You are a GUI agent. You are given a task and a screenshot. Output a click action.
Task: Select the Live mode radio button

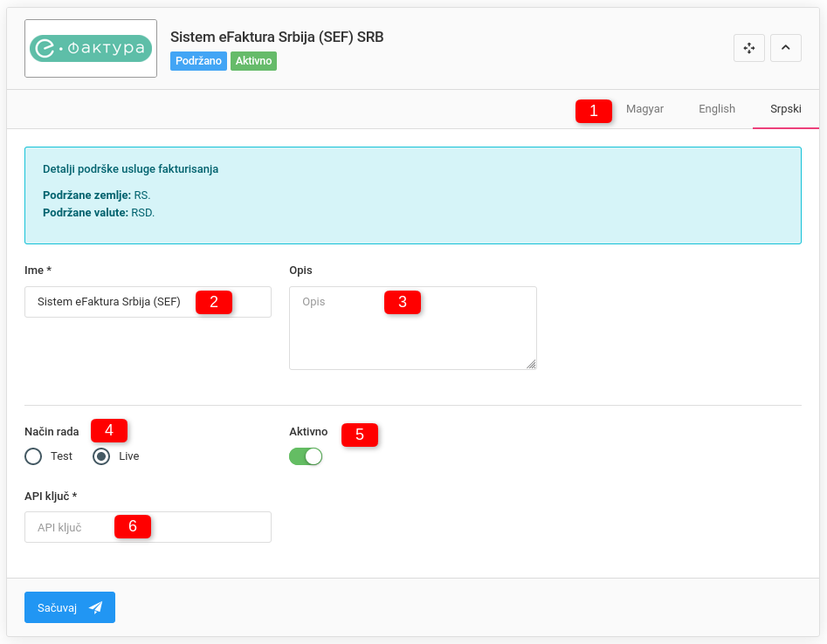click(101, 456)
